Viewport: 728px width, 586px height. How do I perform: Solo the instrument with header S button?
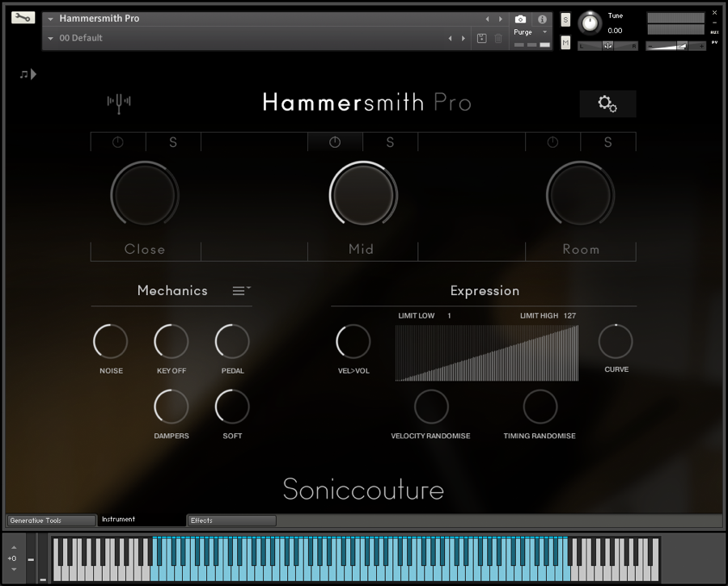(x=565, y=19)
